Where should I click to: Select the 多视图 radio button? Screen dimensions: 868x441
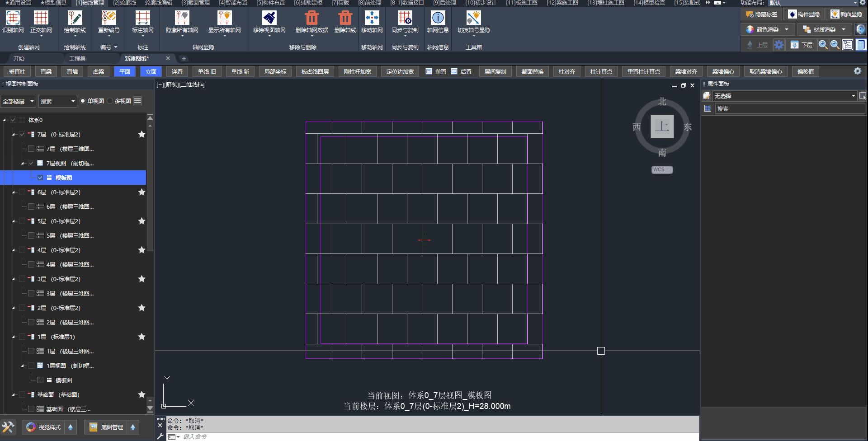pyautogui.click(x=110, y=101)
